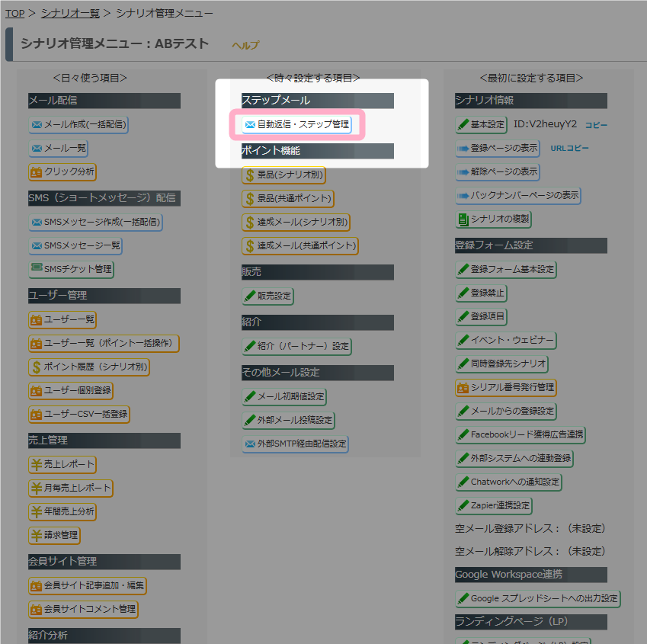The image size is (647, 644).
Task: Go to TOP breadcrumb link
Action: click(14, 13)
